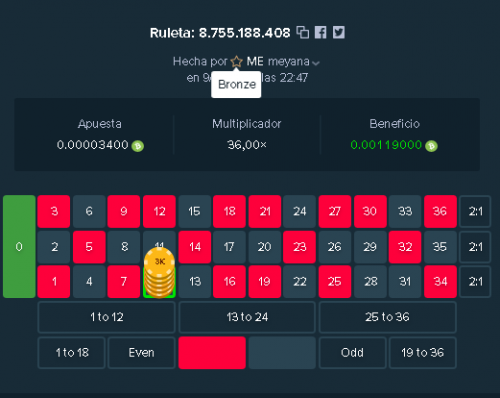Share the bet on Facebook
The width and height of the screenshot is (500, 398).
(x=321, y=32)
